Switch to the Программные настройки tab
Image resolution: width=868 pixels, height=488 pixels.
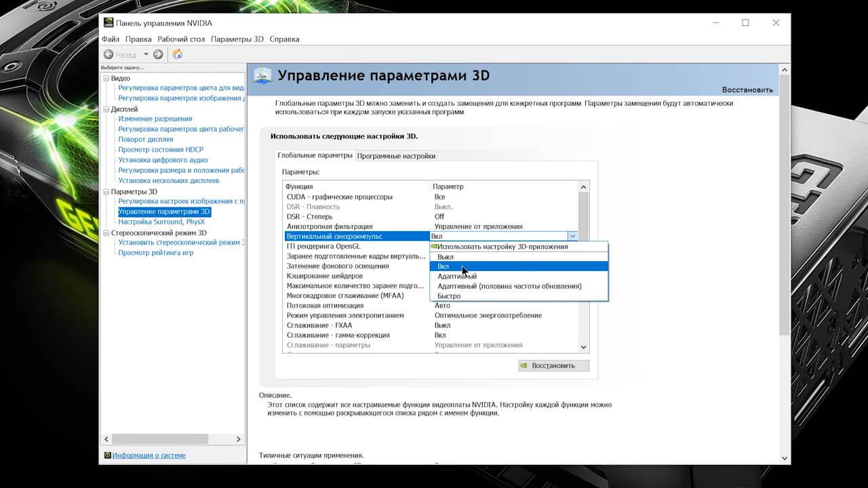coord(396,156)
